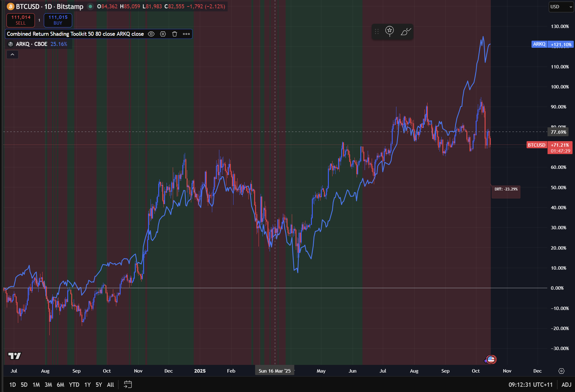The width and height of the screenshot is (575, 392).
Task: Click the BTCUSD price scale label
Action: point(536,145)
